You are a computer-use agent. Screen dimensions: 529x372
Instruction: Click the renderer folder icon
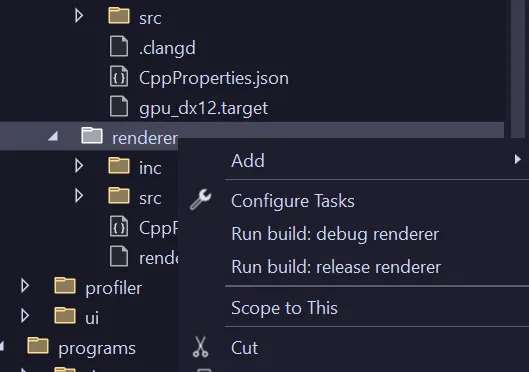(x=92, y=136)
